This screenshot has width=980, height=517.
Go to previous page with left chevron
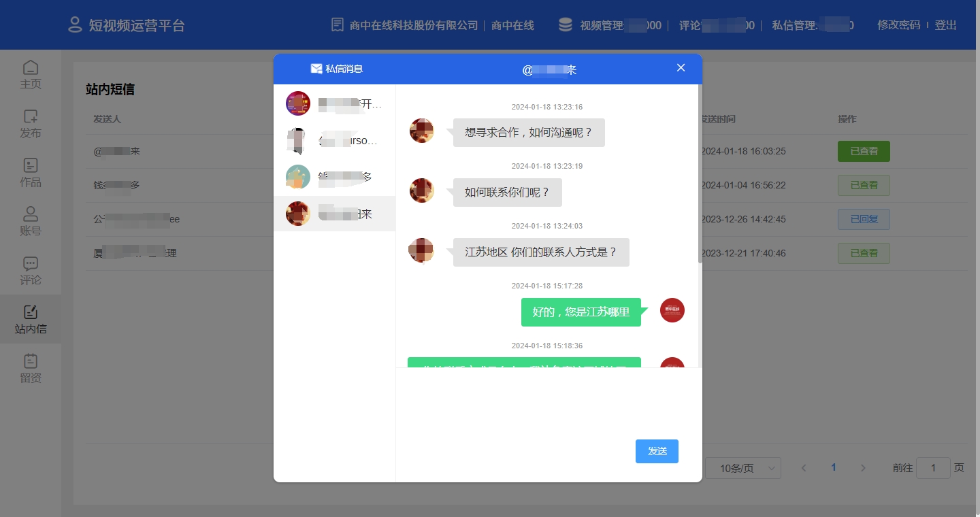point(804,468)
